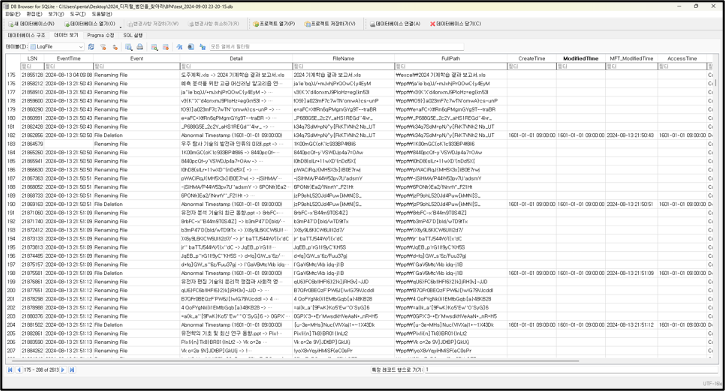
Task: Sort by the CreateTime column header
Action: click(532, 59)
